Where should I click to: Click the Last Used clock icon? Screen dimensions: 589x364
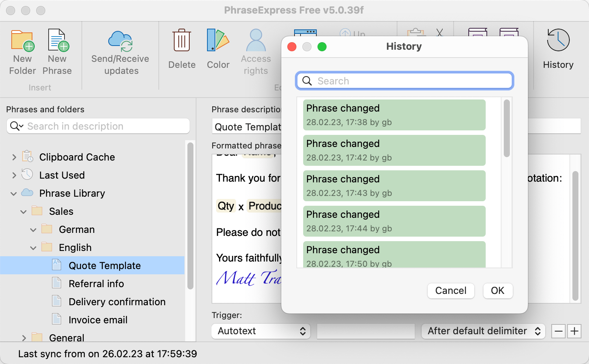click(27, 174)
